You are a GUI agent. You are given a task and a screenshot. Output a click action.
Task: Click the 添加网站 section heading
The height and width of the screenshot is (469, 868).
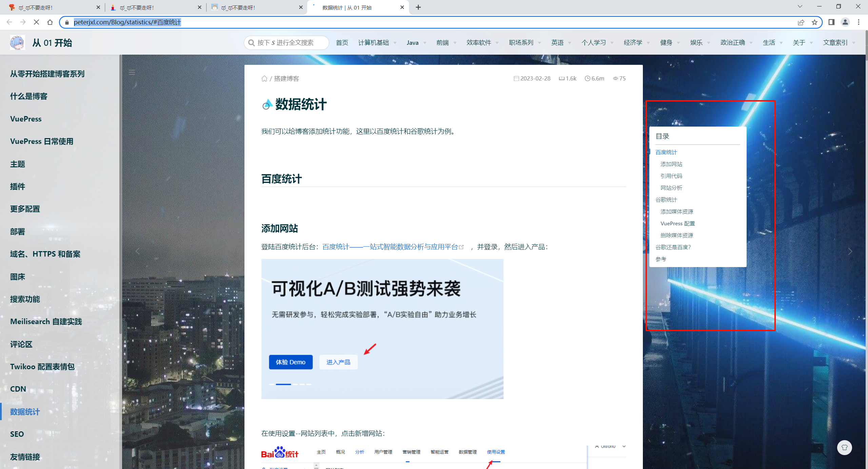(x=280, y=228)
